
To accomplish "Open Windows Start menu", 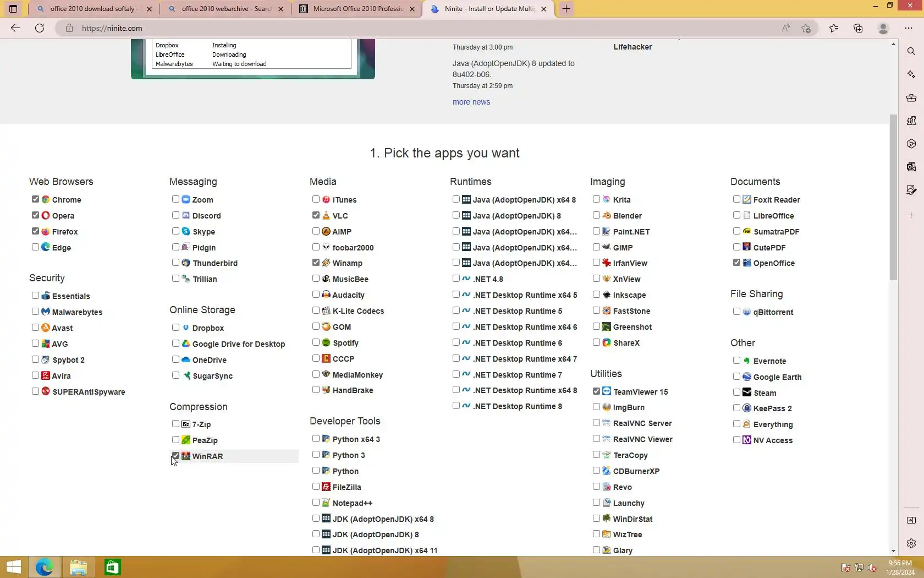I will (x=13, y=567).
